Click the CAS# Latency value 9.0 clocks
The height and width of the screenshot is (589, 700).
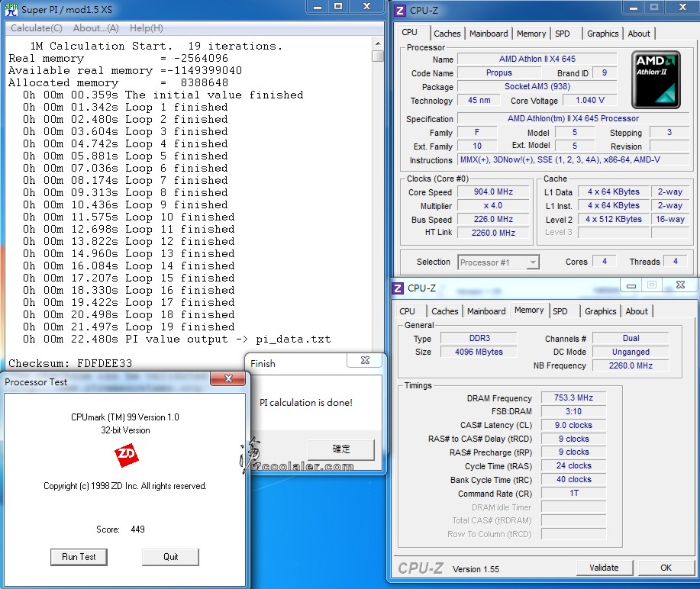(573, 425)
